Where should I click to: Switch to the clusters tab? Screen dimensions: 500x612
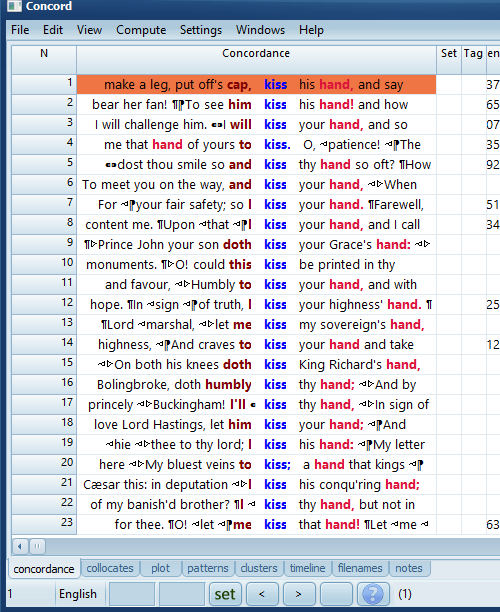pos(259,568)
